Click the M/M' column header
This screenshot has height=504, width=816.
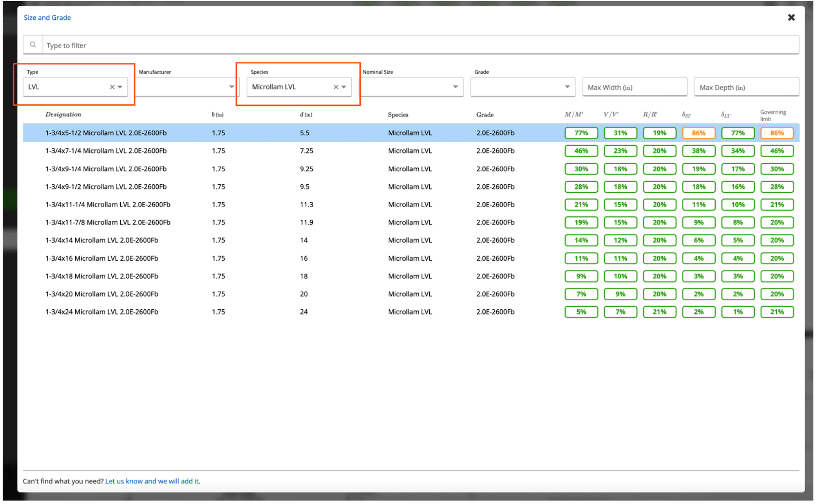tap(573, 114)
